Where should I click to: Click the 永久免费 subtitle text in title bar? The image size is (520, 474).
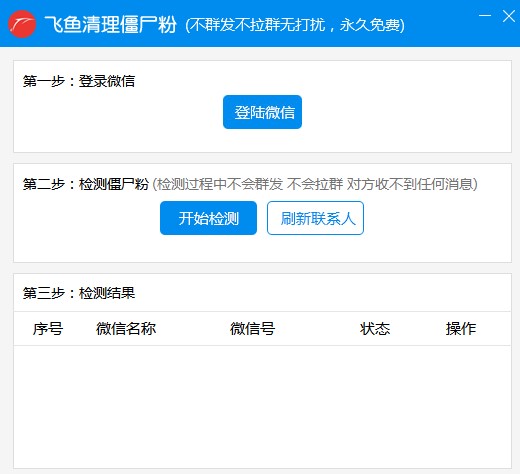click(370, 25)
